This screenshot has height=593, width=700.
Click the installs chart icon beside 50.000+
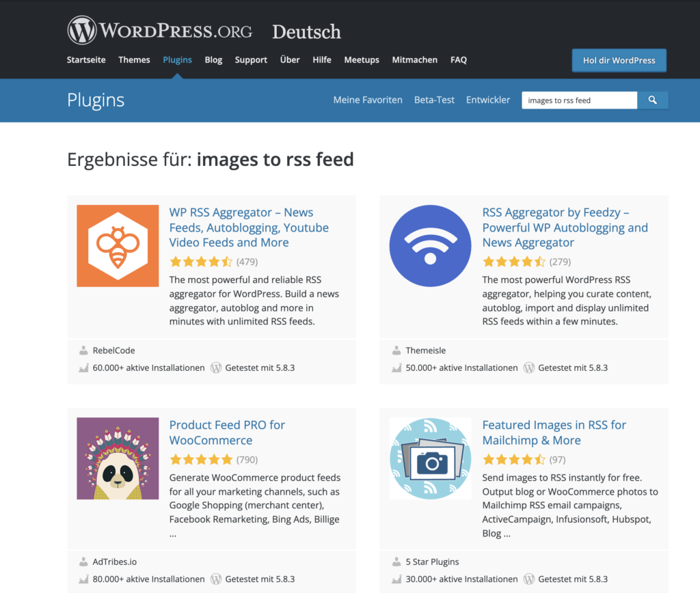[x=396, y=368]
